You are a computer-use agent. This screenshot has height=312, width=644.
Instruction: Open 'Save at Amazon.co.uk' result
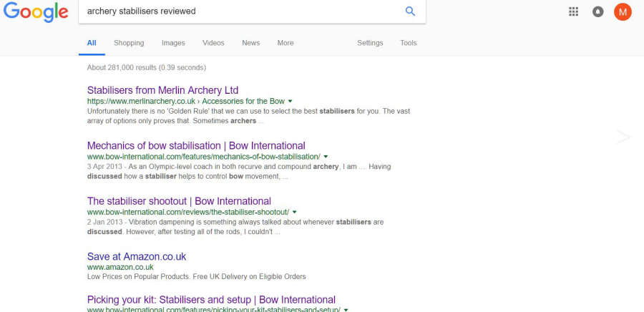point(137,257)
